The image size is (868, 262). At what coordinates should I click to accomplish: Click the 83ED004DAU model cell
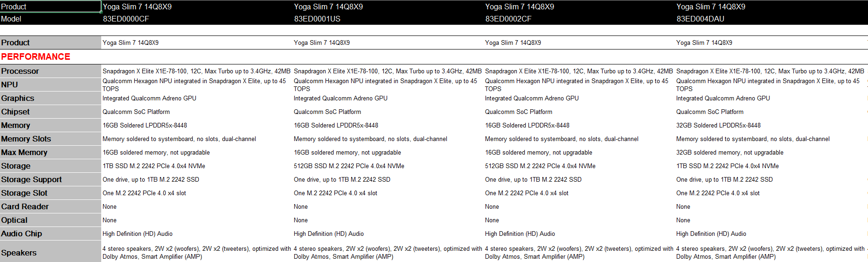tap(700, 19)
